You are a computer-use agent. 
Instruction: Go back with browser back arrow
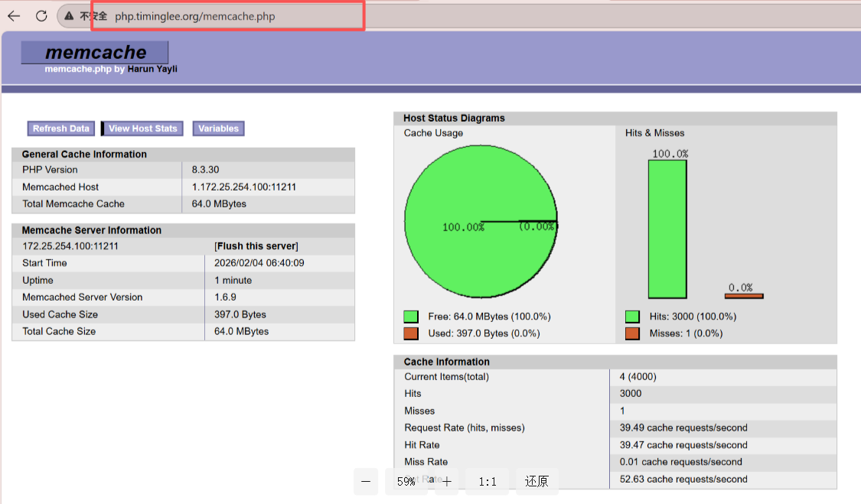14,16
